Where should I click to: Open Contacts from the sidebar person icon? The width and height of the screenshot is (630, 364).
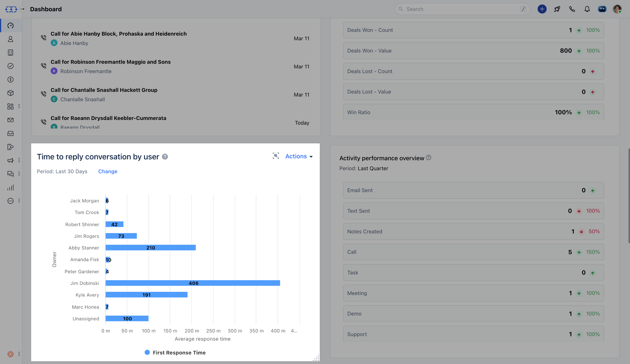pos(11,39)
